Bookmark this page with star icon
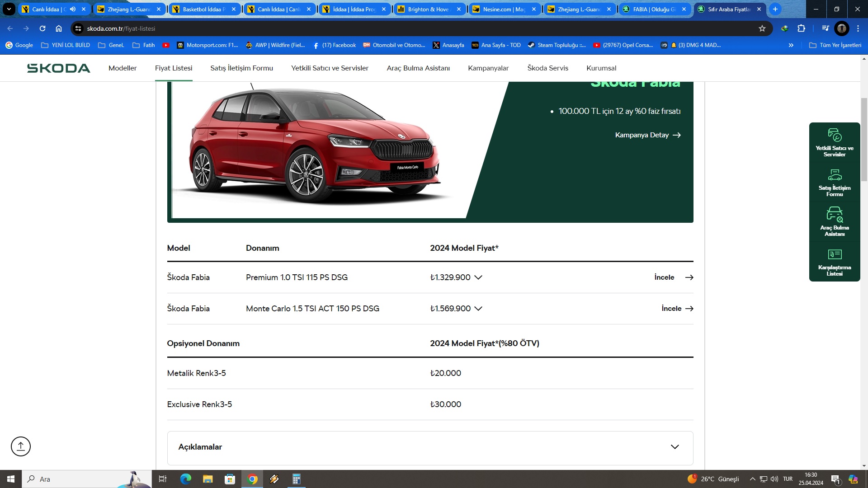The width and height of the screenshot is (868, 488). (762, 28)
